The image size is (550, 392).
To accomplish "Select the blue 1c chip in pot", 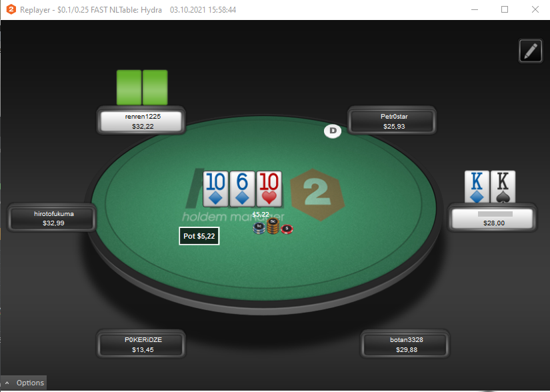I will click(259, 228).
